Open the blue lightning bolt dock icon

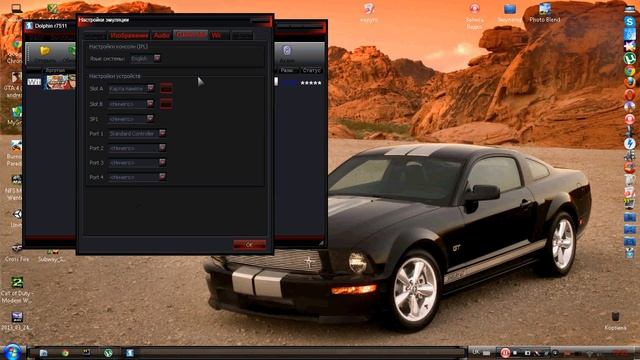click(630, 143)
